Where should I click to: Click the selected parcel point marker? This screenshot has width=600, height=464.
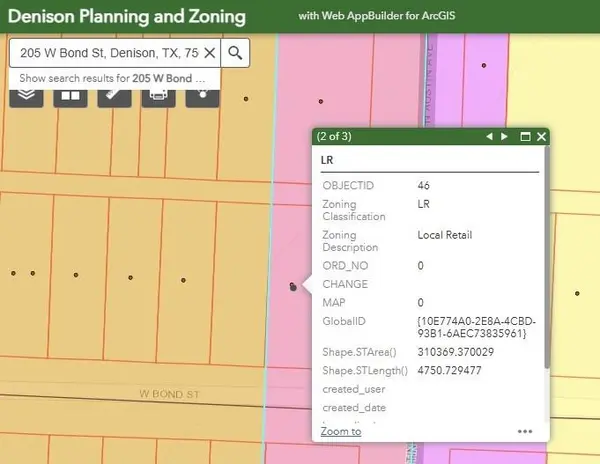(292, 287)
